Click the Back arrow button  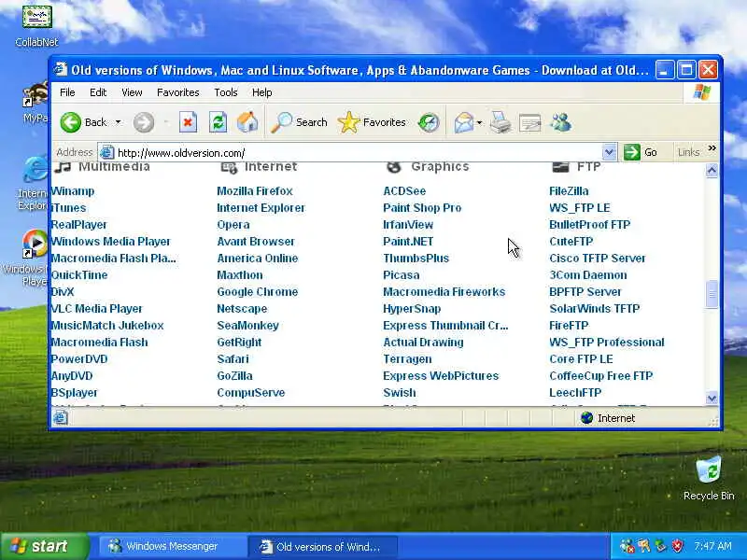coord(71,122)
